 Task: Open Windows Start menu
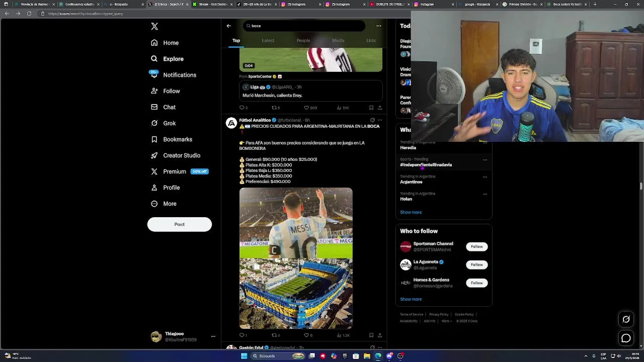point(244,356)
